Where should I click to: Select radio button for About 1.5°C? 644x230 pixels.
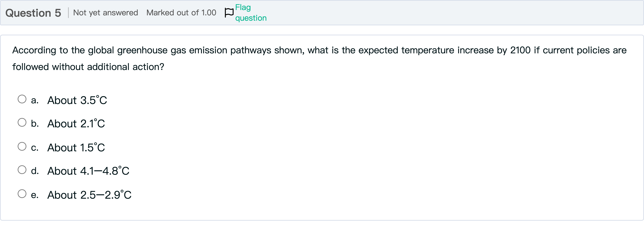click(22, 146)
